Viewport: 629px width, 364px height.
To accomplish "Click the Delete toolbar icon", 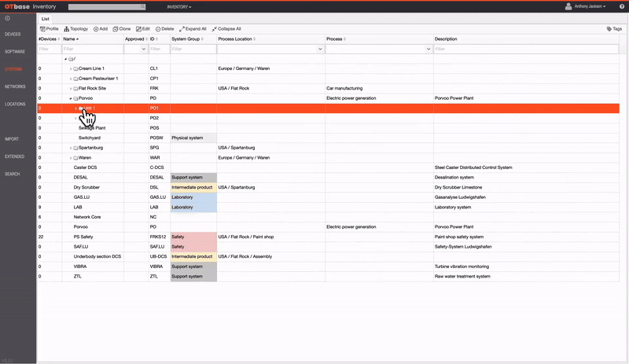I will (x=158, y=29).
